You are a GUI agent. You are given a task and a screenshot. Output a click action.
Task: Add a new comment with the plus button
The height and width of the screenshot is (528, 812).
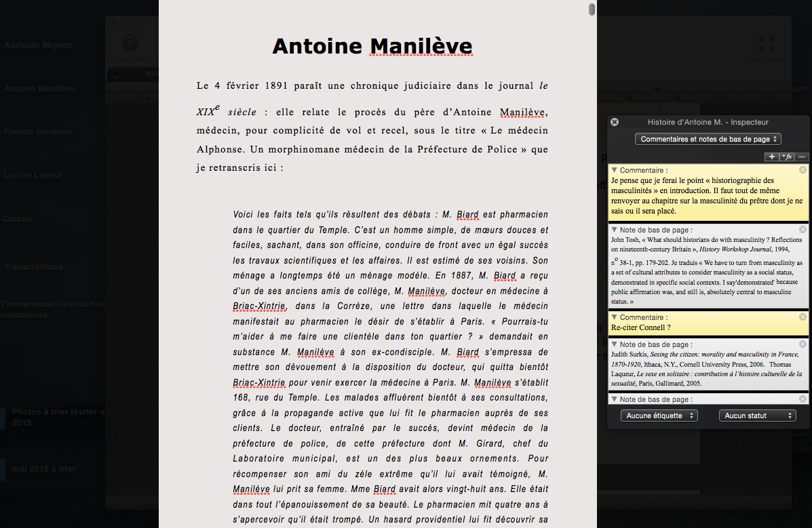pyautogui.click(x=771, y=157)
